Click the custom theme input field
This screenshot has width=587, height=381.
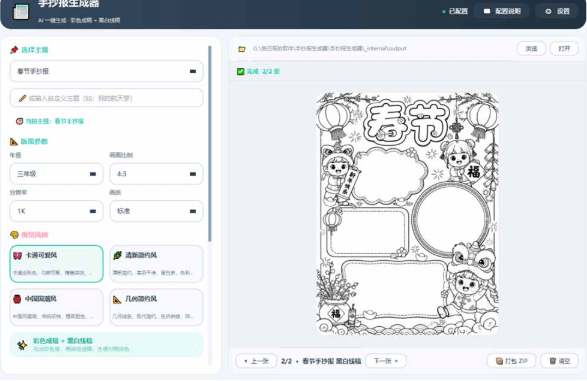[x=106, y=98]
